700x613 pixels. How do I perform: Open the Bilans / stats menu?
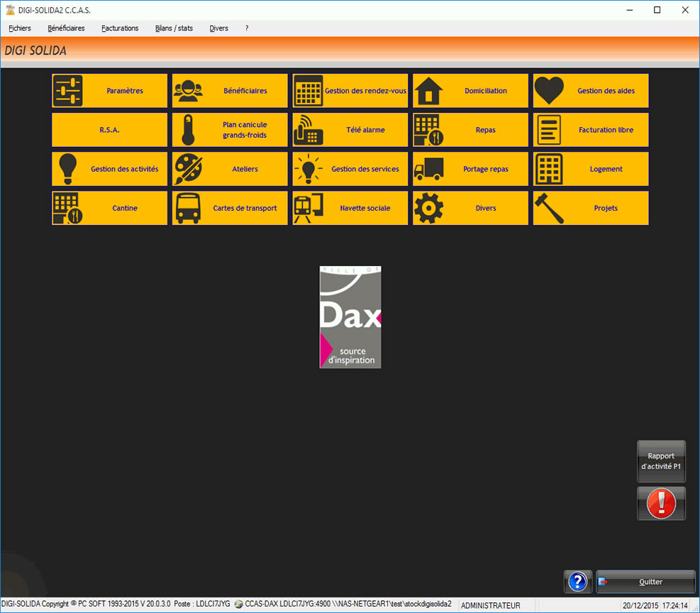coord(174,28)
